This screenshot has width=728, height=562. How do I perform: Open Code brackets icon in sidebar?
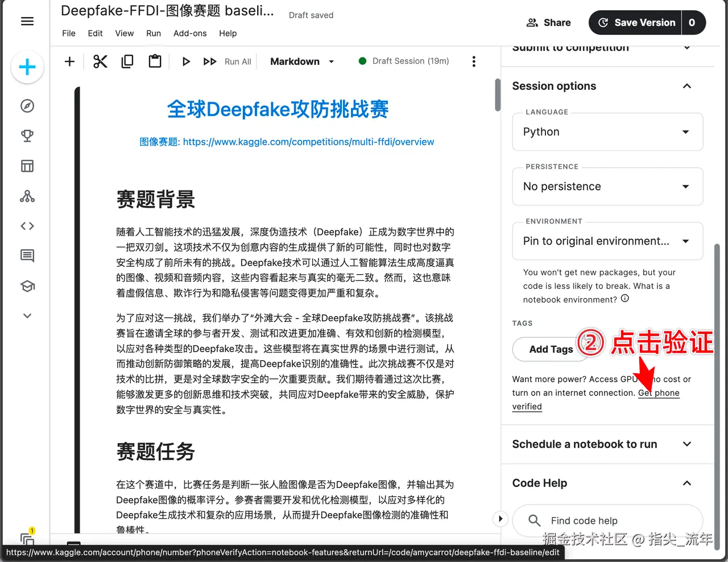click(x=27, y=226)
